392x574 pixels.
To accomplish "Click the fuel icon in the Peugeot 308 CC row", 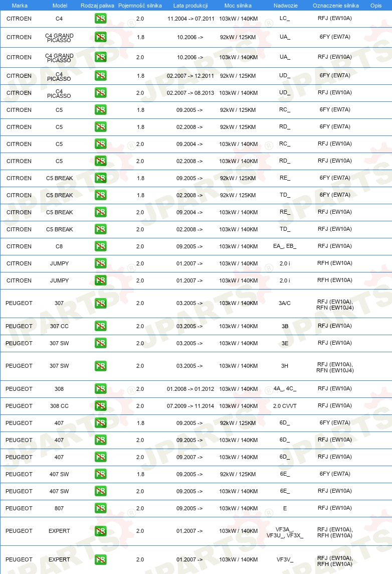I will (101, 406).
